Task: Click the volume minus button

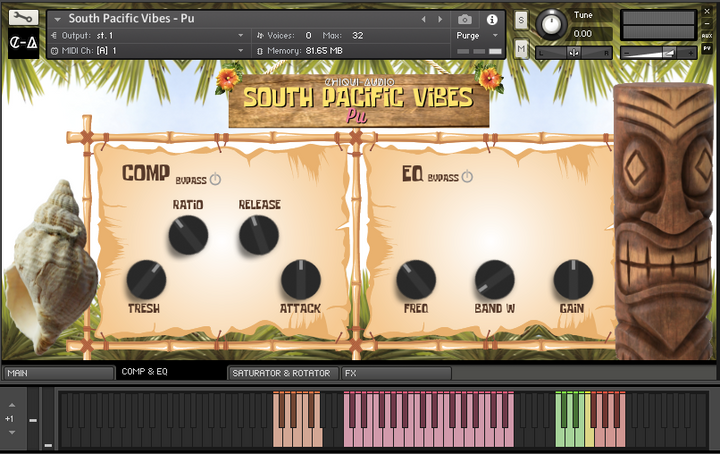Action: [x=627, y=53]
